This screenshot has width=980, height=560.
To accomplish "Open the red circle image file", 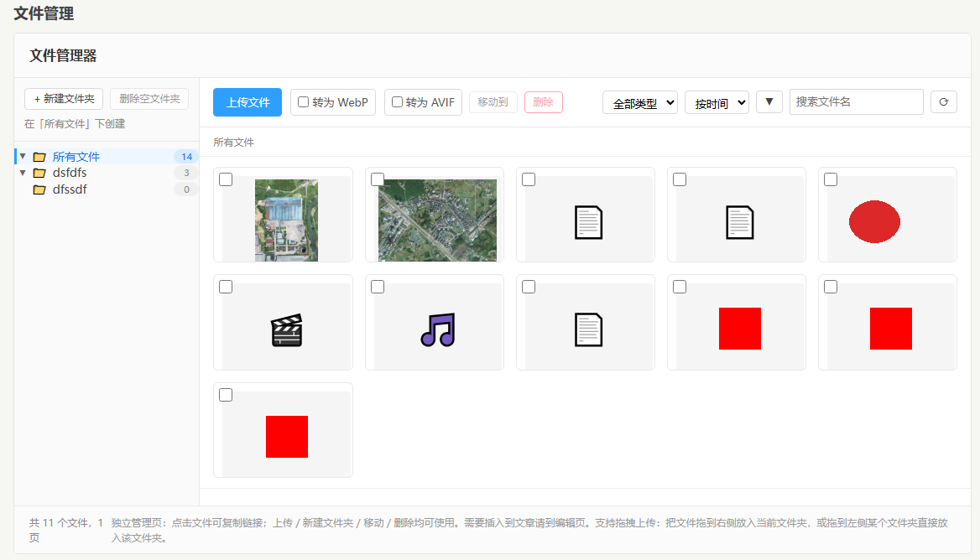I will [x=874, y=221].
